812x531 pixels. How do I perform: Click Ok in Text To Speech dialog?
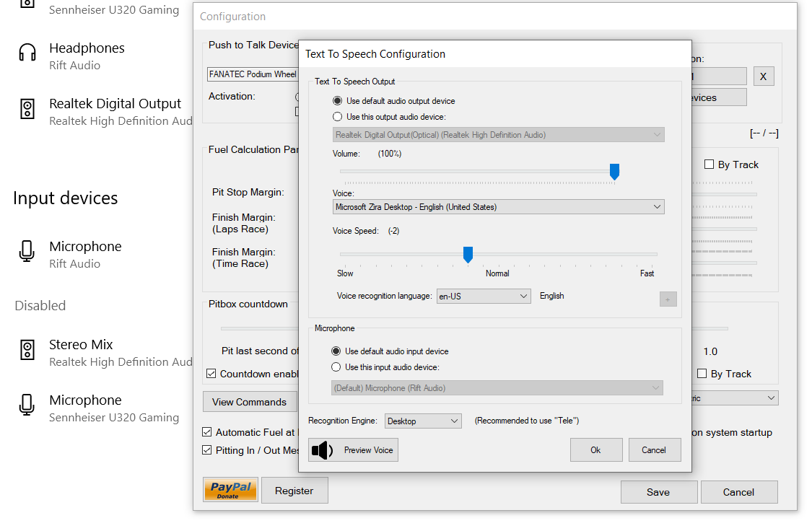596,450
